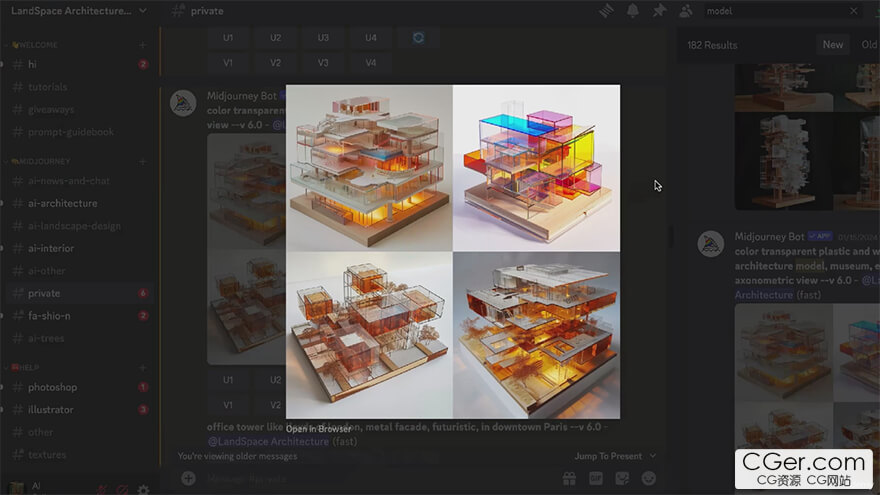
Task: Open the tutorials channel
Action: (x=80, y=87)
